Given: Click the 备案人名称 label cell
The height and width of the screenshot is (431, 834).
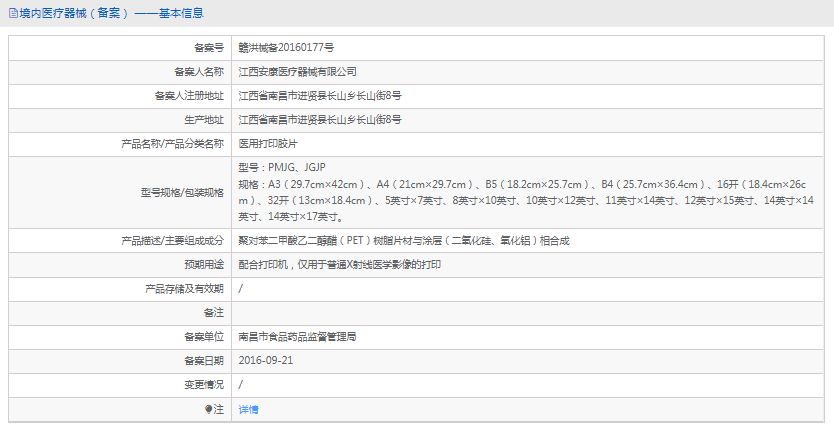Looking at the screenshot, I should [120, 72].
